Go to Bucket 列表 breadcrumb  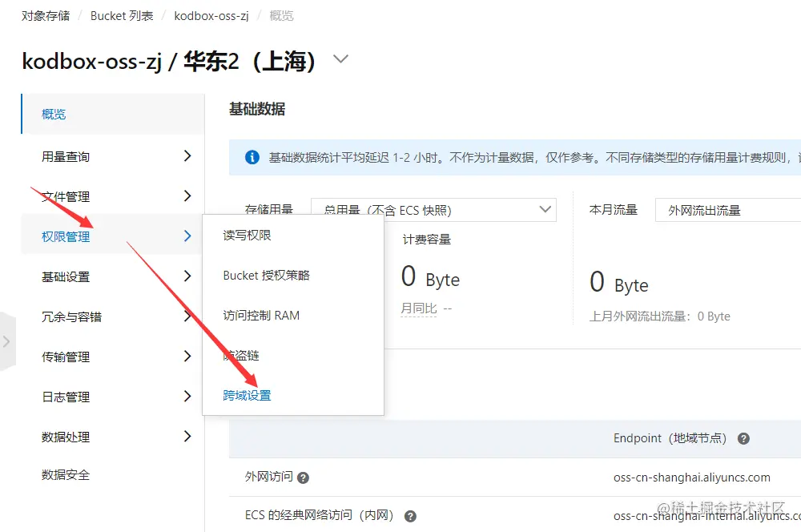122,16
